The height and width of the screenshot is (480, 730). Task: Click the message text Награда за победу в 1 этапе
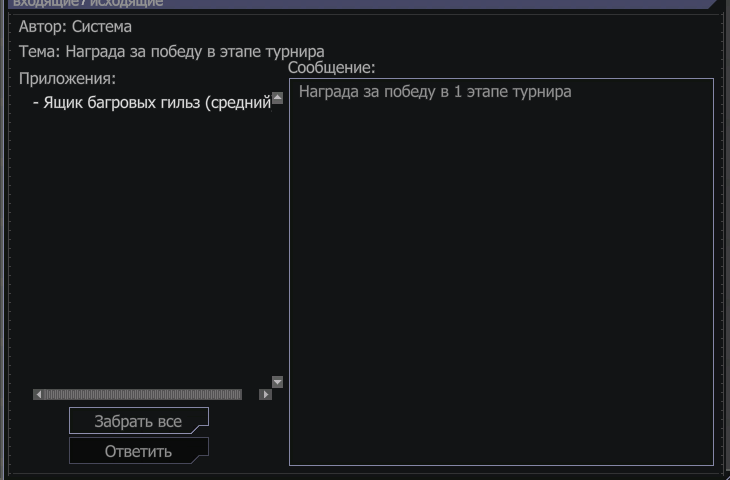coord(435,92)
